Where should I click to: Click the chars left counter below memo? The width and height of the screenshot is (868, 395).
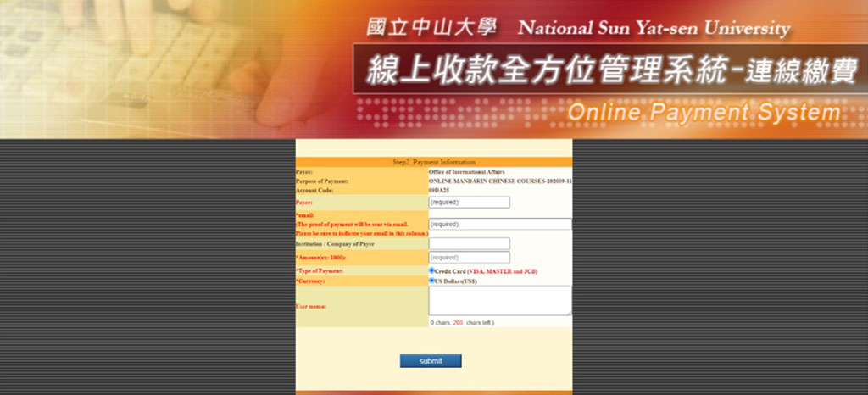pyautogui.click(x=462, y=323)
